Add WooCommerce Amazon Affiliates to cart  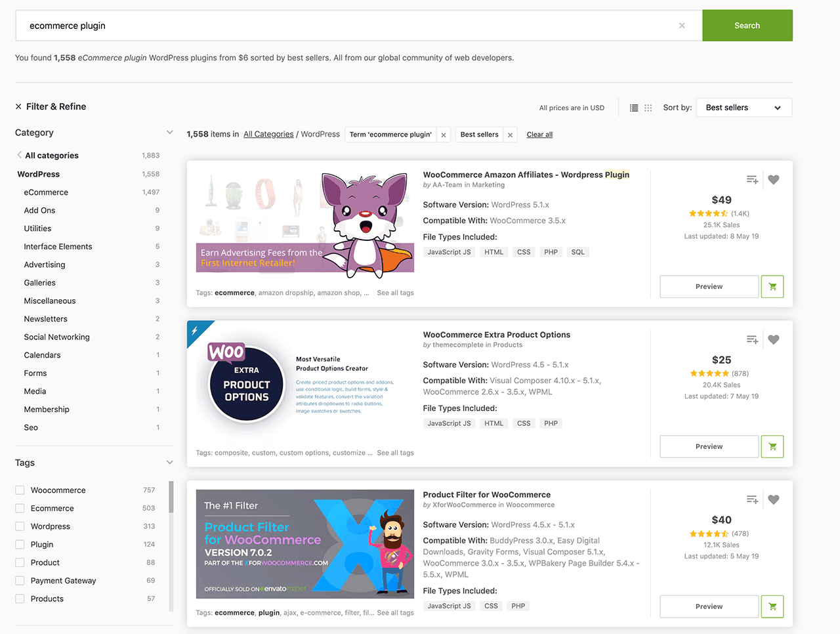point(772,287)
